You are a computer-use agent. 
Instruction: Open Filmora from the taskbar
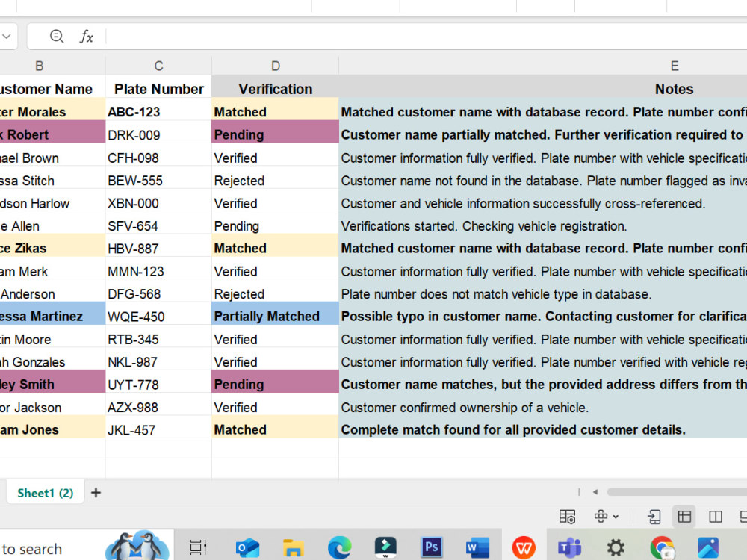click(385, 547)
